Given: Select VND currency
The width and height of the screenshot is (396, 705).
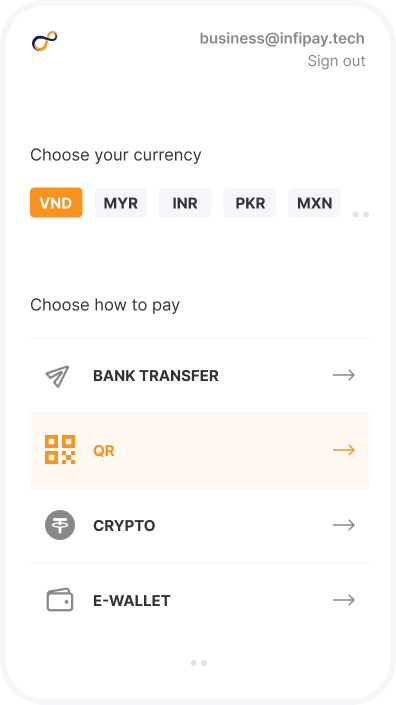Looking at the screenshot, I should (56, 203).
